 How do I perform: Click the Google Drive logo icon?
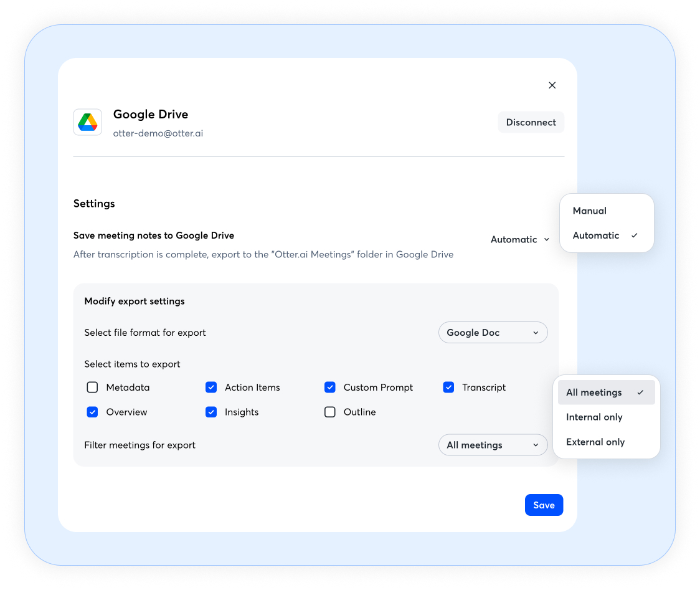pos(87,122)
